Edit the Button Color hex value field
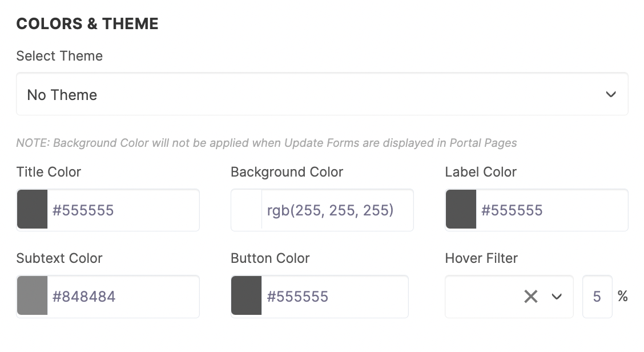This screenshot has width=644, height=352. [x=334, y=297]
